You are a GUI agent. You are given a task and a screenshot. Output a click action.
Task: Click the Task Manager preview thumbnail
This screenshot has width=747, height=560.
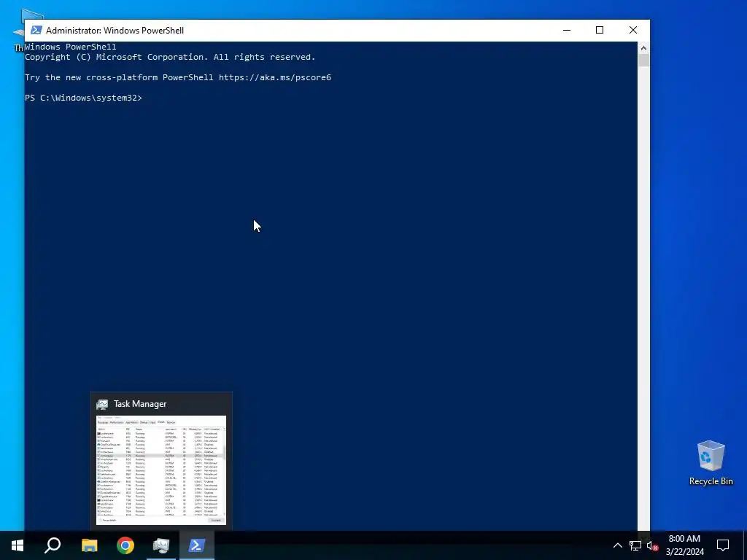(x=161, y=470)
